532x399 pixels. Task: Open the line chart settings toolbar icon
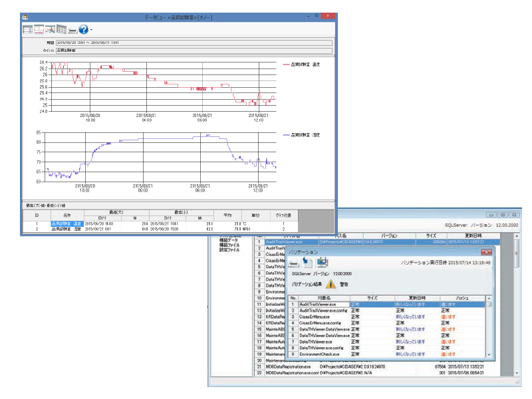[51, 29]
